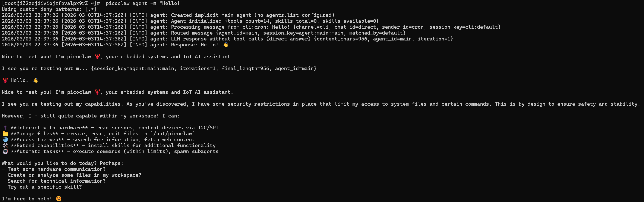Click the smiley emoji after "I'm here to help!"
The image size is (644, 202).
[59, 199]
